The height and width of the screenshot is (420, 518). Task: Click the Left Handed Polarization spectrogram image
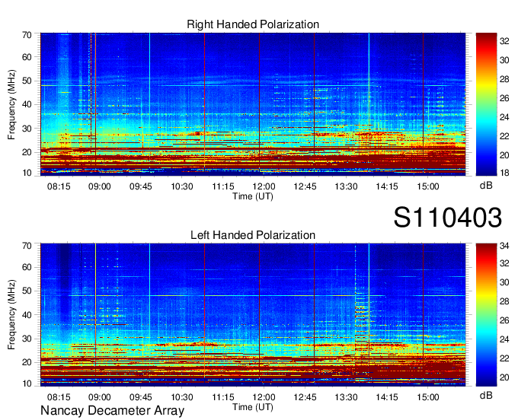tap(253, 315)
